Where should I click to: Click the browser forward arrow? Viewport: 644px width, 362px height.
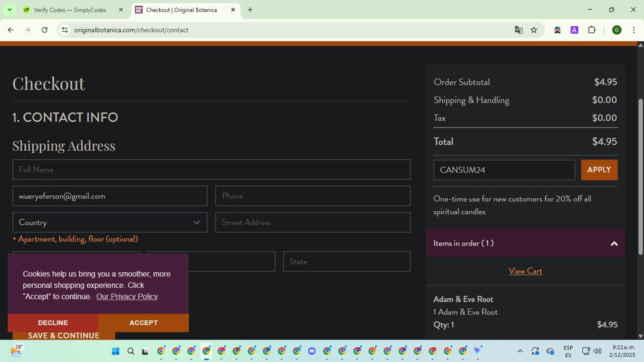point(27,30)
